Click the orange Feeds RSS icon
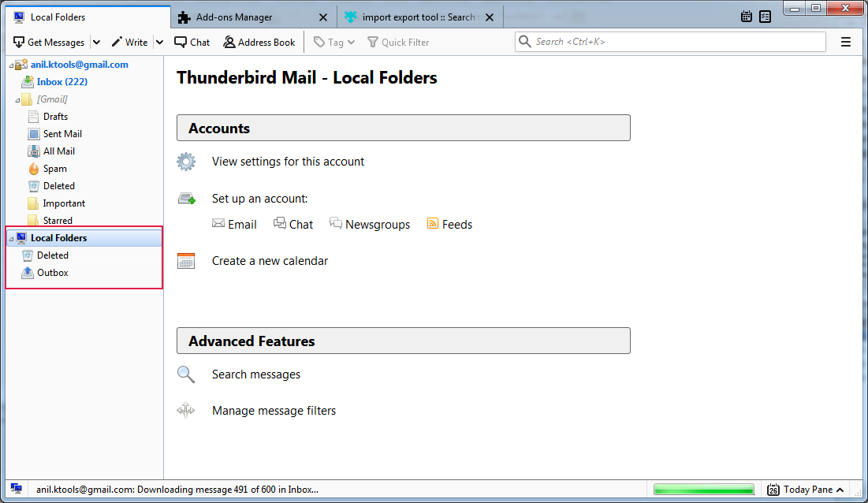This screenshot has width=868, height=503. pyautogui.click(x=433, y=223)
